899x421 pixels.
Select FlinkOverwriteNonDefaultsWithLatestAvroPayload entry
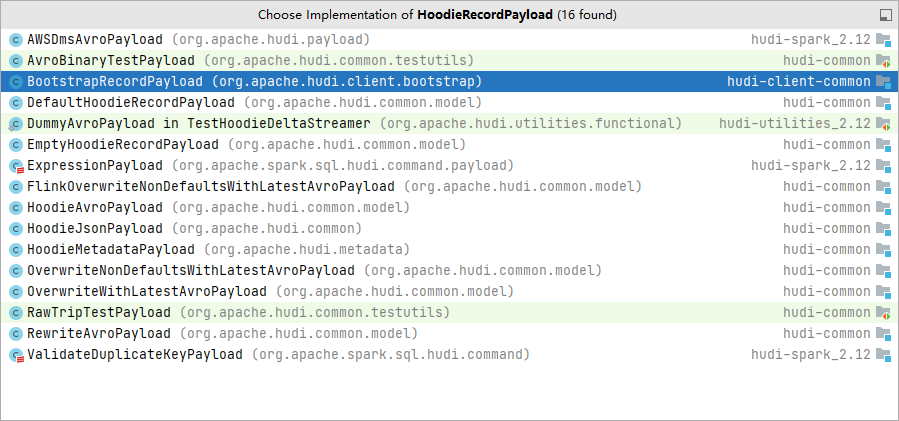click(210, 187)
